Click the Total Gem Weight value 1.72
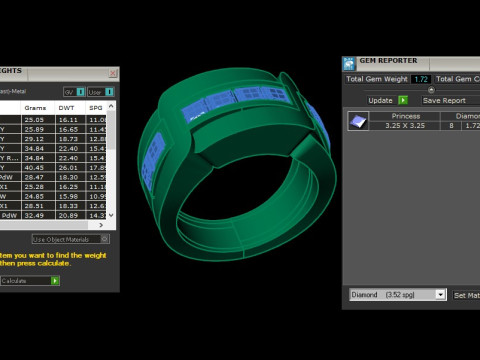480x360 pixels. tap(421, 79)
